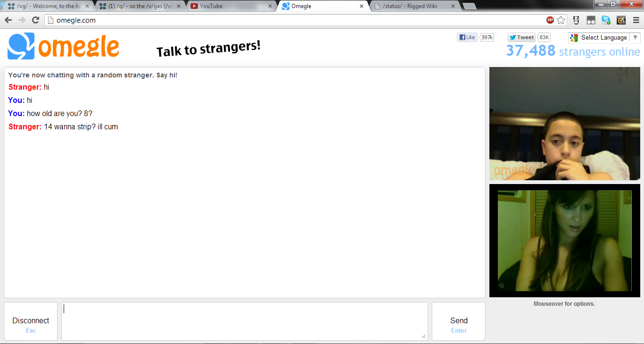Click the 'You're now chatting with a random stranger' line

click(x=93, y=75)
